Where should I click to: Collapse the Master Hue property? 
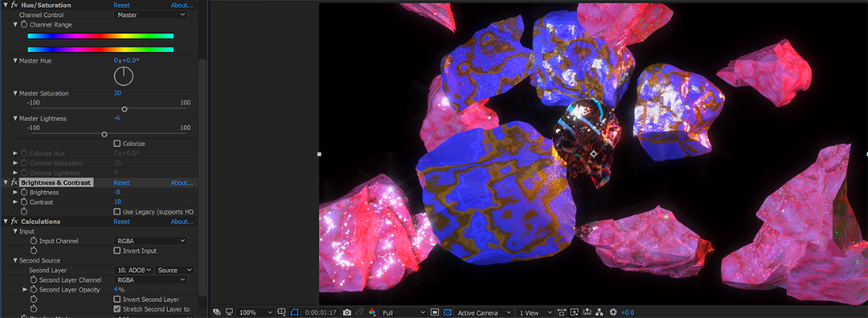[x=15, y=60]
